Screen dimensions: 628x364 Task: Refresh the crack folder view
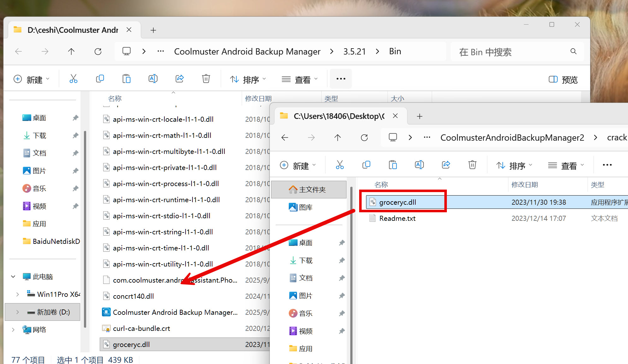(x=364, y=138)
